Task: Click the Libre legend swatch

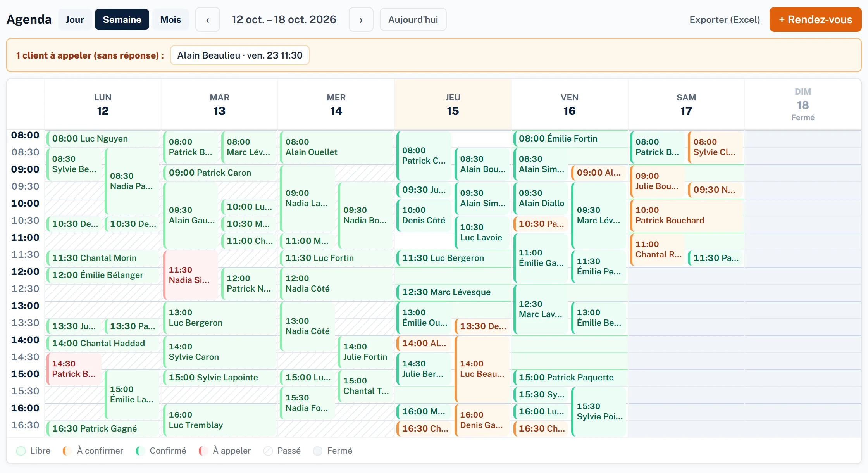Action: coord(21,451)
